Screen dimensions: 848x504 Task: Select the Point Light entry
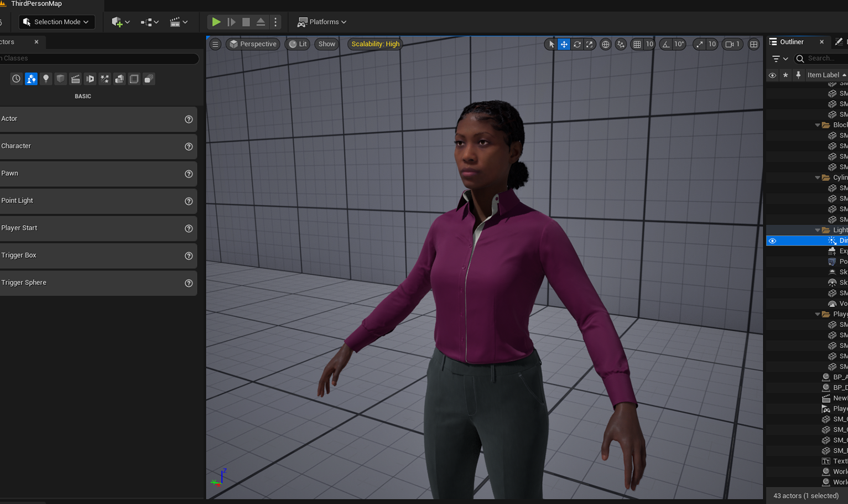[x=98, y=201]
